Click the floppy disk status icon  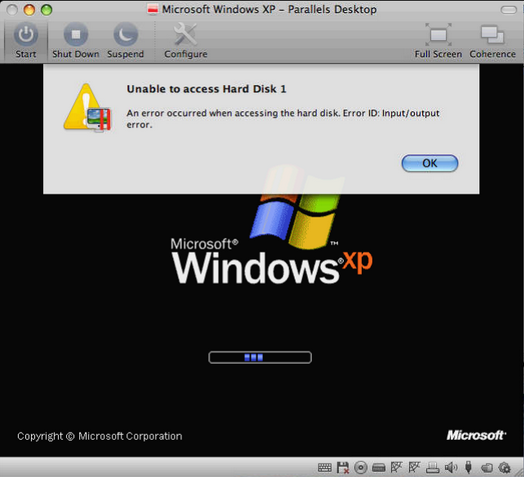(x=343, y=467)
